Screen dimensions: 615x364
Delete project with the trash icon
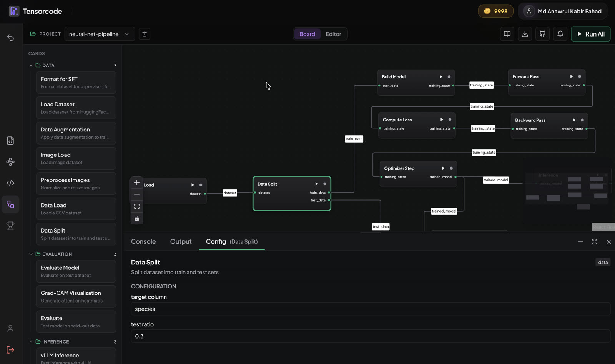tap(145, 34)
